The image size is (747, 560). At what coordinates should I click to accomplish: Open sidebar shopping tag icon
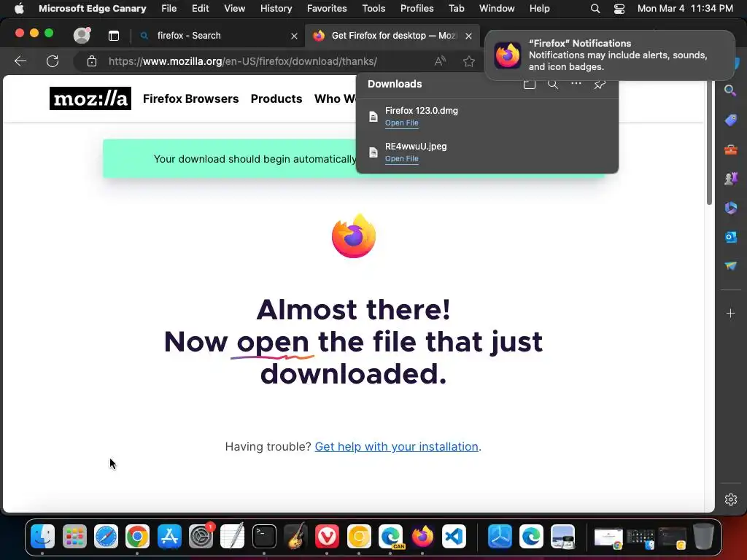coord(731,120)
